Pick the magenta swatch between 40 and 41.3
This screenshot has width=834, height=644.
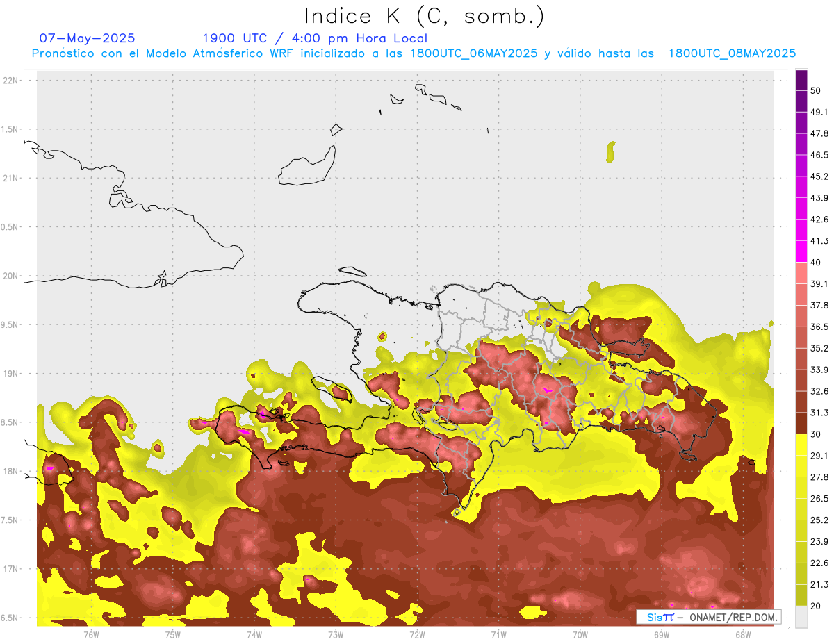[x=801, y=251]
